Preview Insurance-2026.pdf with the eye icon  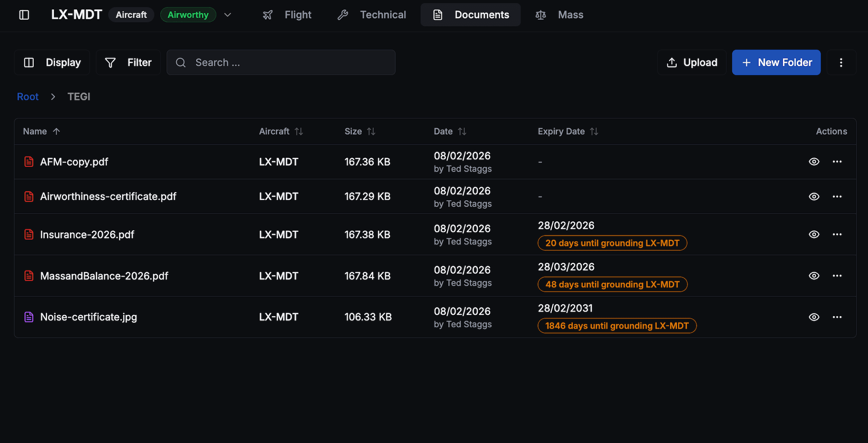coord(813,234)
